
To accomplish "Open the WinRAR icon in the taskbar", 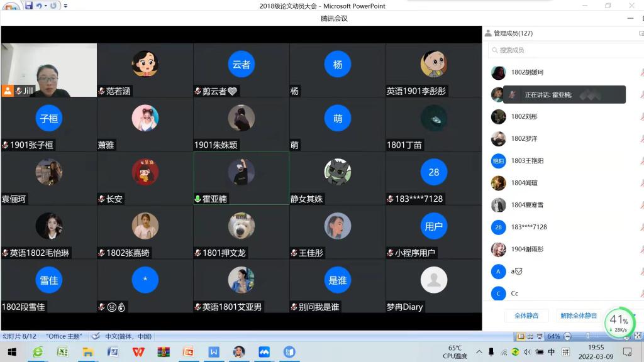I will (164, 352).
